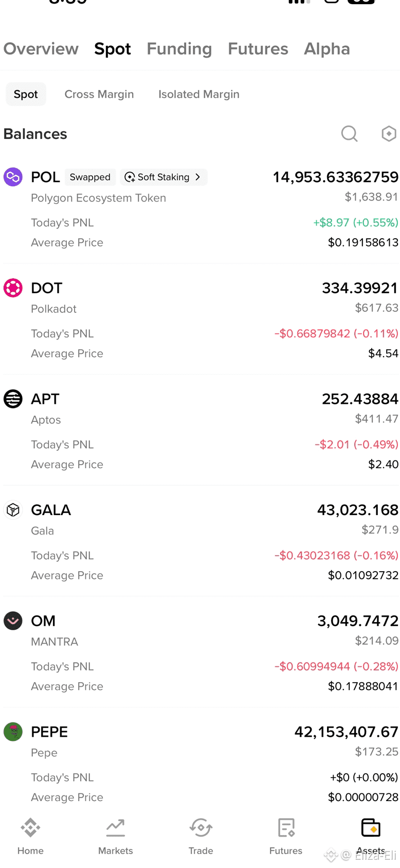Switch to the Overview tab
400x868 pixels.
[x=41, y=49]
